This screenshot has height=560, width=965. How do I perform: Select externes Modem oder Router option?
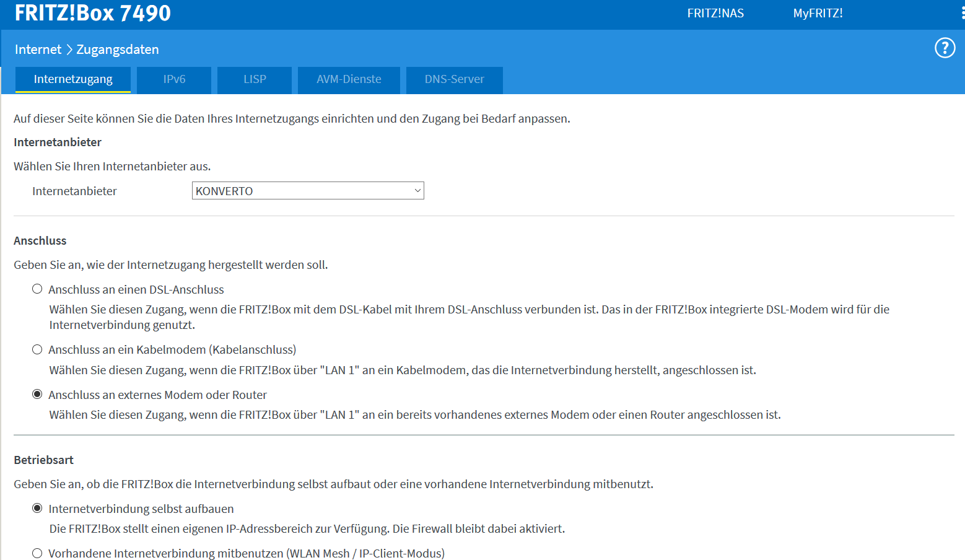[x=37, y=395]
